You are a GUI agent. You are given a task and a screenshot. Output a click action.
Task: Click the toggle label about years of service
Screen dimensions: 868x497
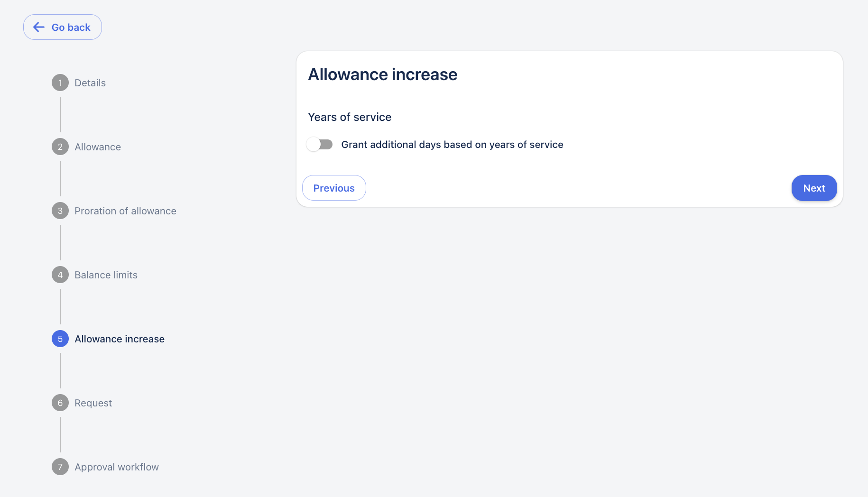[452, 145]
